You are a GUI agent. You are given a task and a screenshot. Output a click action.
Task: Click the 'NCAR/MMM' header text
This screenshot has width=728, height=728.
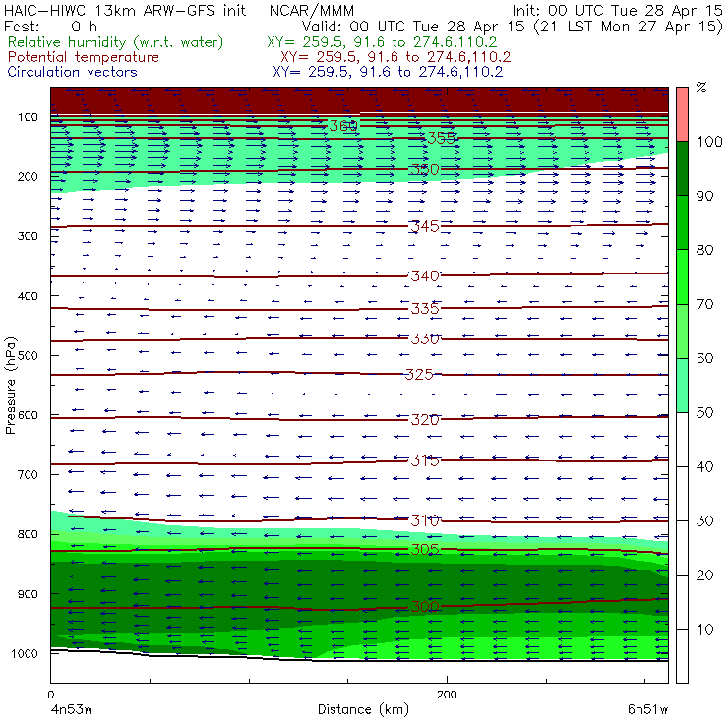(312, 10)
